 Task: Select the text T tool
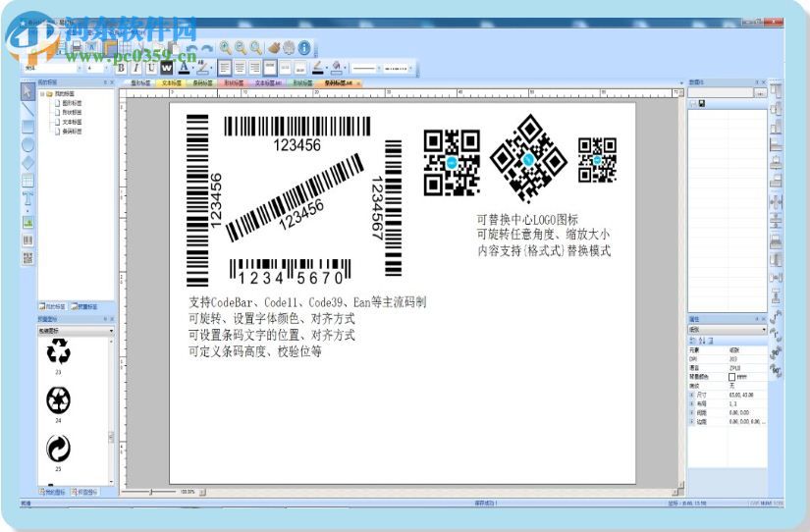[27, 199]
